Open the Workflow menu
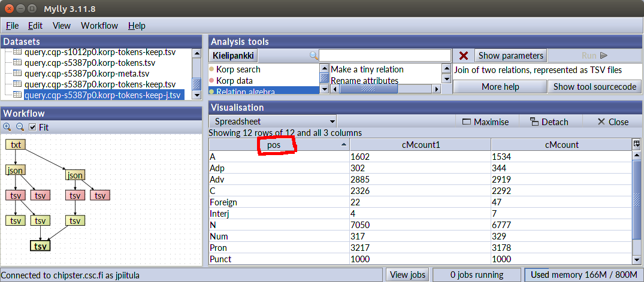The height and width of the screenshot is (282, 644). [x=99, y=26]
